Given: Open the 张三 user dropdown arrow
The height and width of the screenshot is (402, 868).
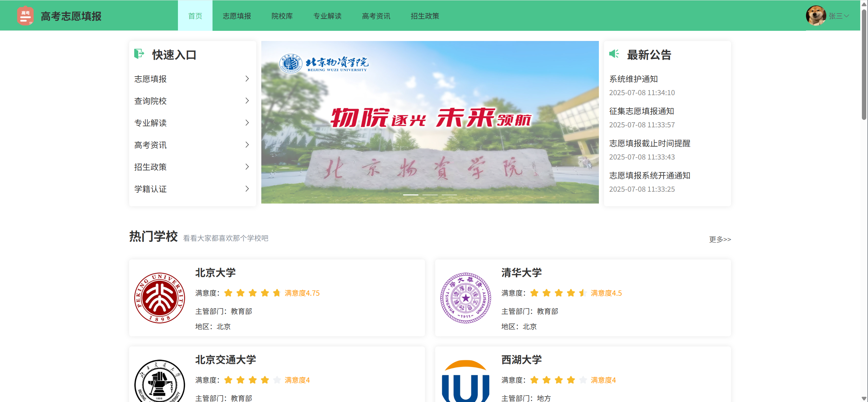Looking at the screenshot, I should 847,16.
